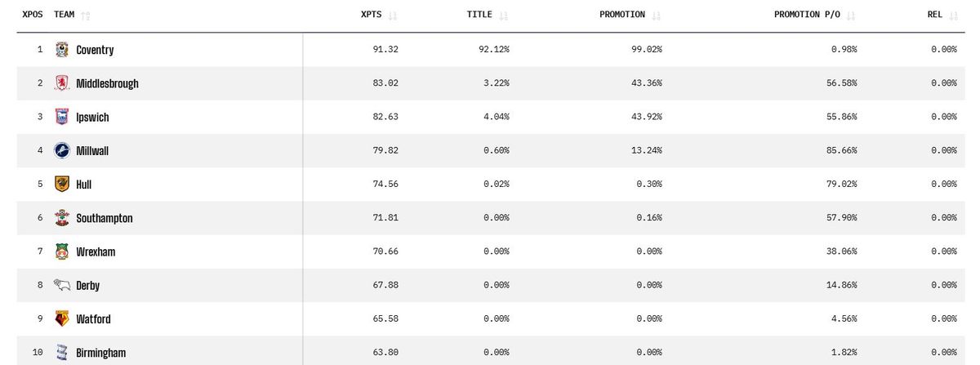Click the Wrexham club crest icon

(x=62, y=251)
